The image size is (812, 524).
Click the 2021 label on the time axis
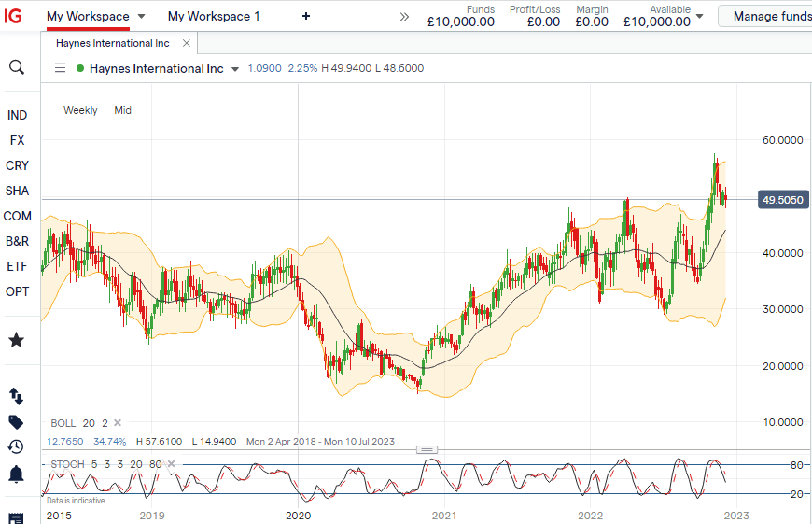click(x=444, y=516)
